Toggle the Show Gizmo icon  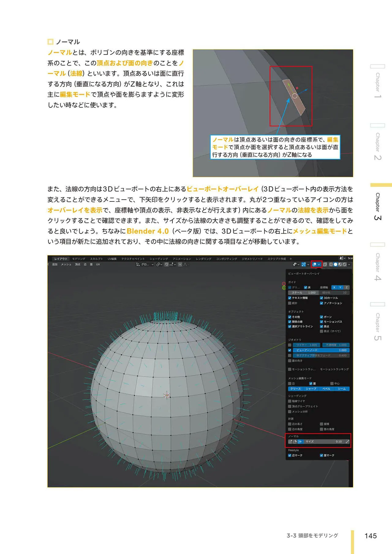303,264
